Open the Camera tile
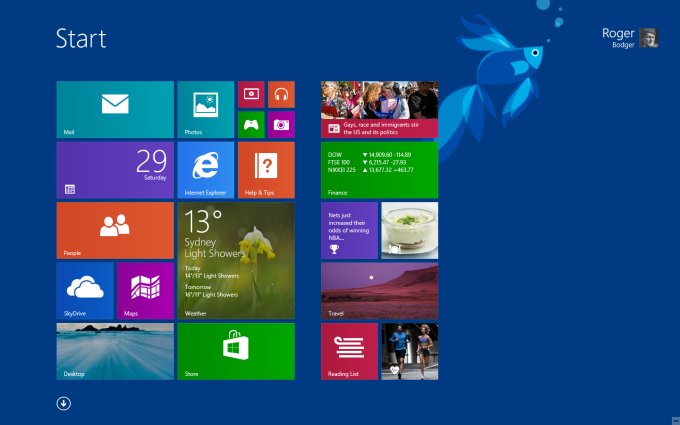This screenshot has height=425, width=680. (x=281, y=124)
